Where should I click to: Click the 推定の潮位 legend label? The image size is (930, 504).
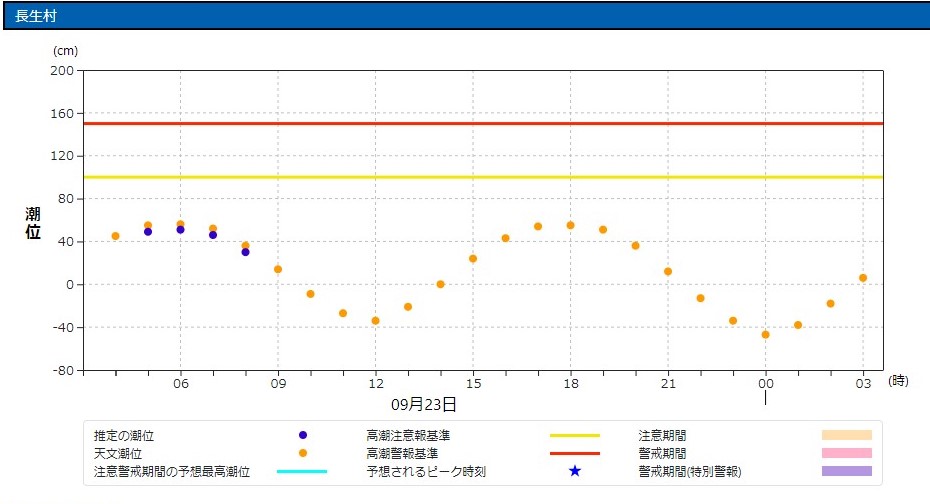pos(124,436)
